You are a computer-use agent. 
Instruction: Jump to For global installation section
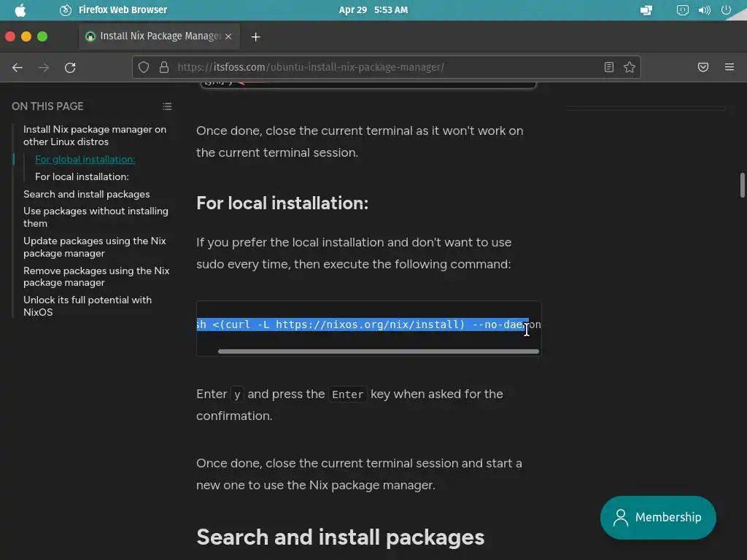pyautogui.click(x=85, y=159)
